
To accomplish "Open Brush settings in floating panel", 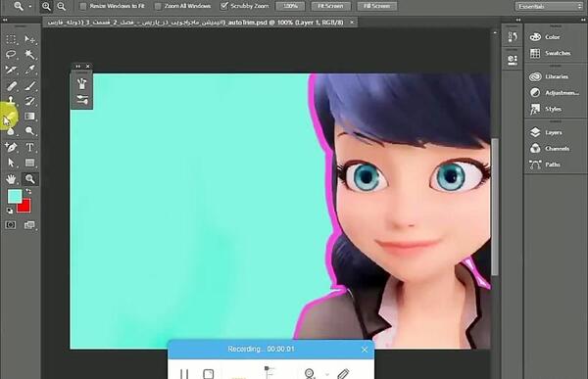I will 81,100.
